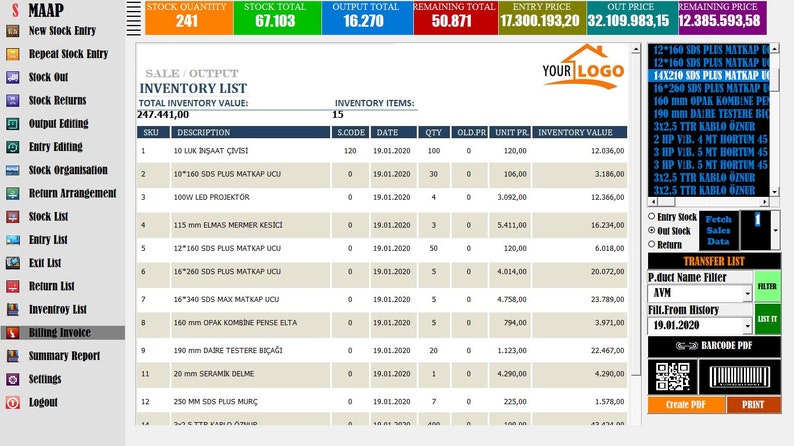Click the Stock List sidebar icon
Image resolution: width=794 pixels, height=446 pixels.
click(13, 217)
